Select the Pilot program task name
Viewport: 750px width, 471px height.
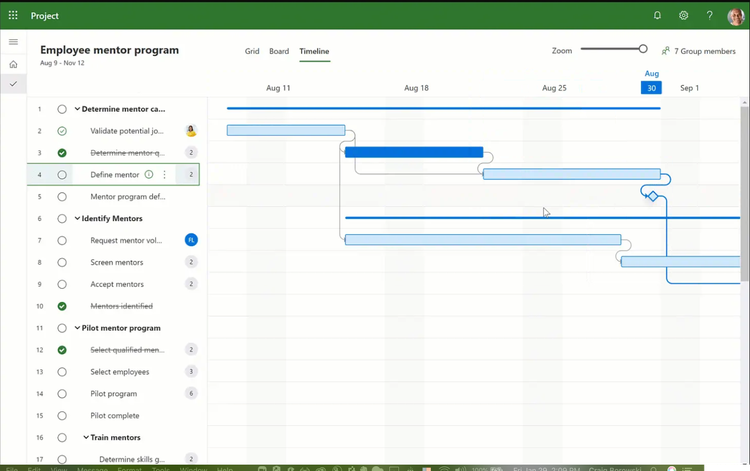[114, 394]
